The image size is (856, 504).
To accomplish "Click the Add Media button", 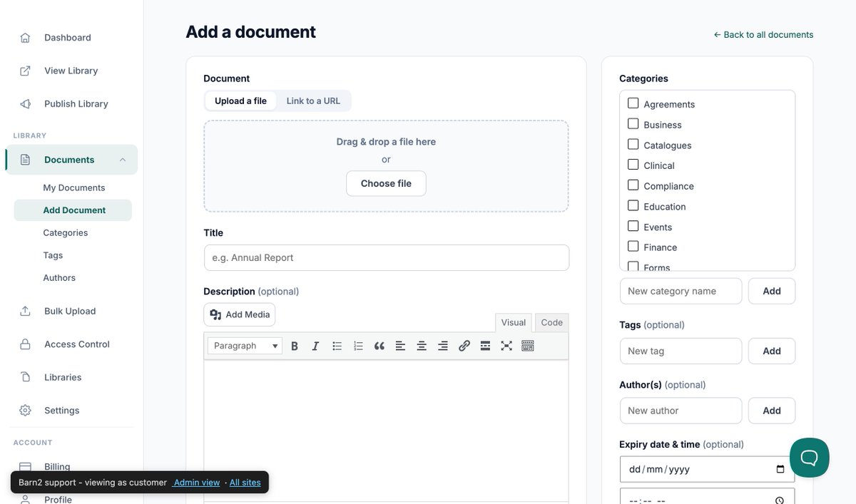I will pos(239,314).
